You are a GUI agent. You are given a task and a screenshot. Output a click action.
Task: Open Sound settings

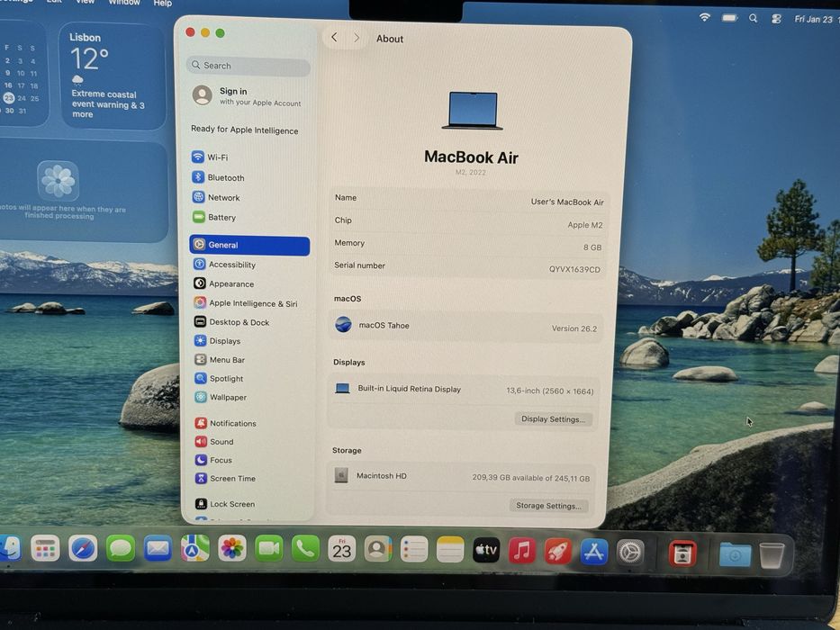(x=215, y=441)
